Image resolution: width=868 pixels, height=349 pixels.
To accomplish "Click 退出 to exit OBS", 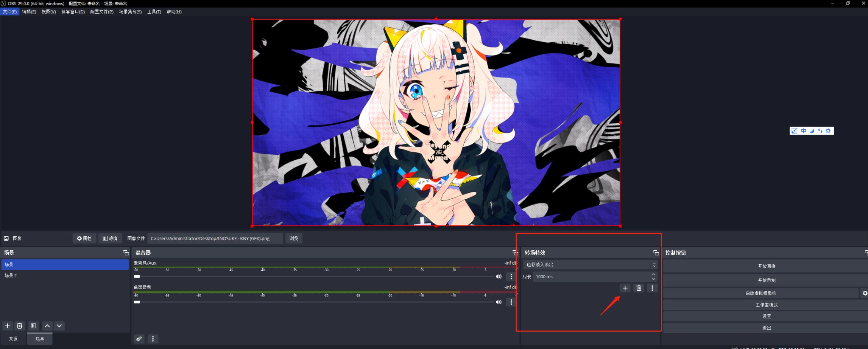I will (x=766, y=328).
